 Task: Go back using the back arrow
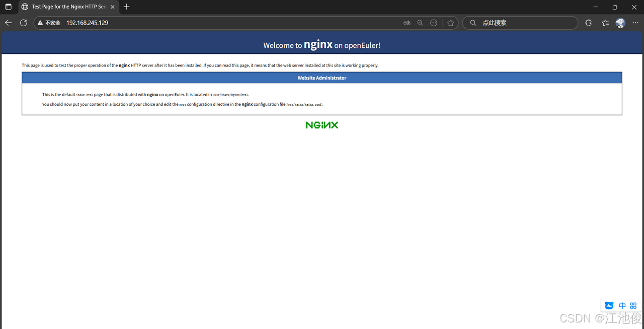pyautogui.click(x=8, y=23)
